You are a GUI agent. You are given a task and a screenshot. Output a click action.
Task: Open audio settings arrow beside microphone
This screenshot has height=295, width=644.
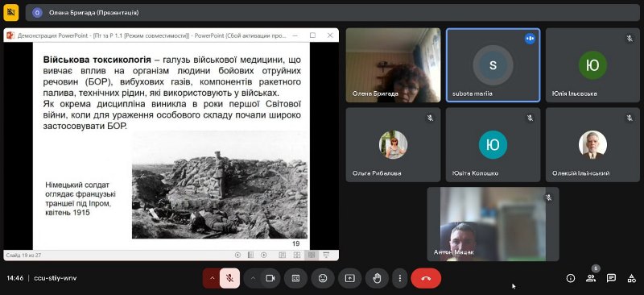[x=212, y=279]
